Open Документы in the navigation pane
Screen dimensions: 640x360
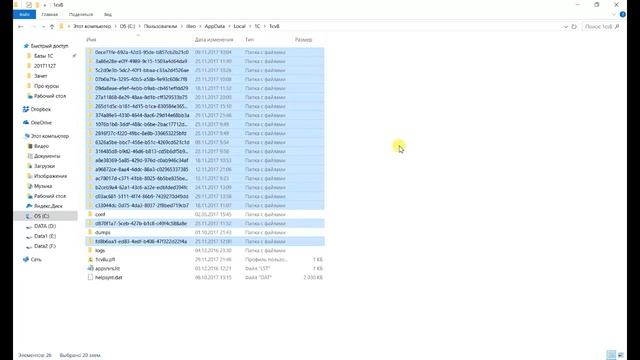point(47,156)
